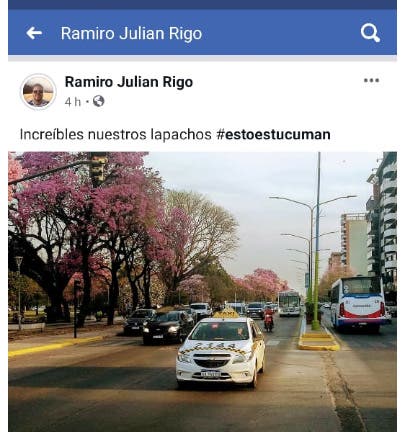Open the post options three-dot menu
The width and height of the screenshot is (408, 432).
pyautogui.click(x=371, y=80)
